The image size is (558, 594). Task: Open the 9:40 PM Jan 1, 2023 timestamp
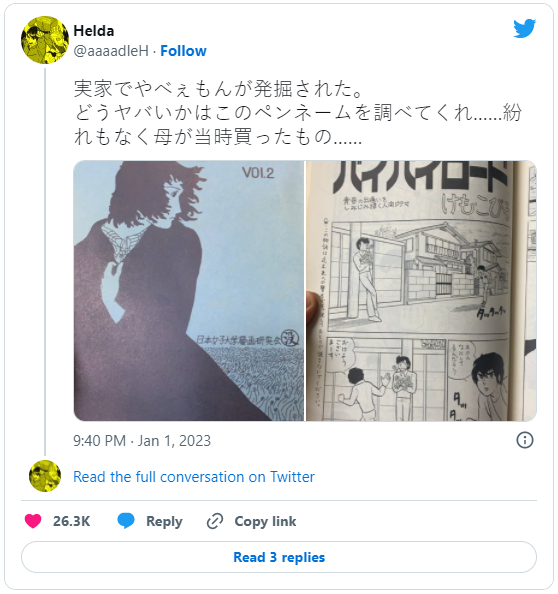(142, 441)
